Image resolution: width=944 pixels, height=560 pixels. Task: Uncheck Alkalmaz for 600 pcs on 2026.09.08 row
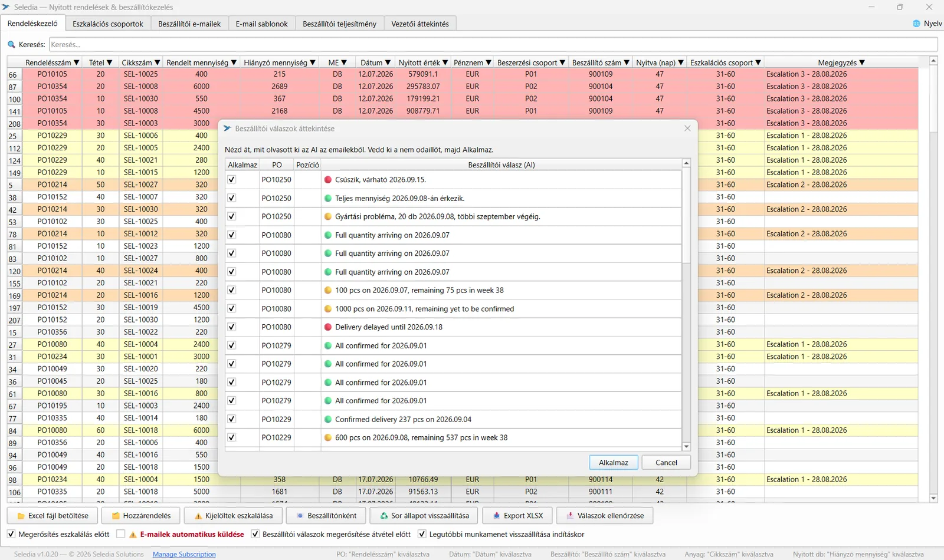pos(231,437)
